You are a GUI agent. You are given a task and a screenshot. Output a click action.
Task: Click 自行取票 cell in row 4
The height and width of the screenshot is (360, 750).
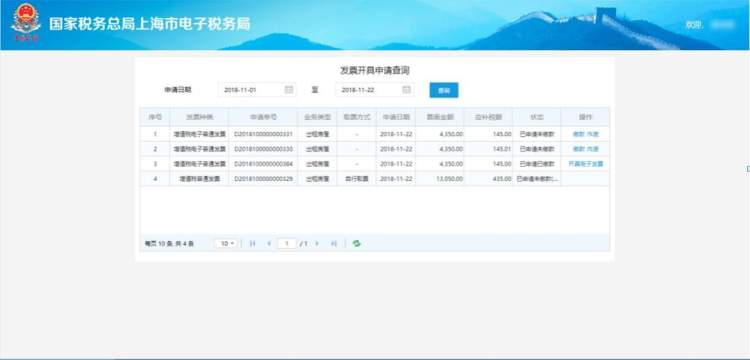(357, 179)
